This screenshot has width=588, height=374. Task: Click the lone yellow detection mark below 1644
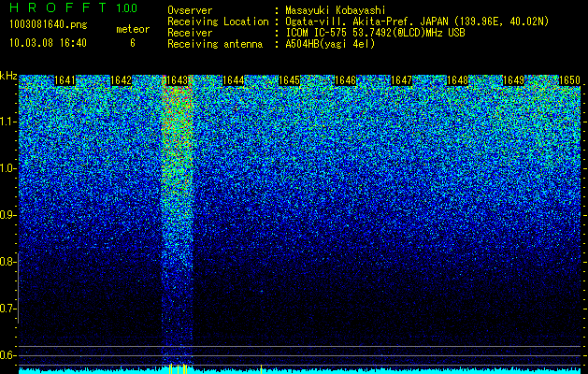click(x=261, y=368)
